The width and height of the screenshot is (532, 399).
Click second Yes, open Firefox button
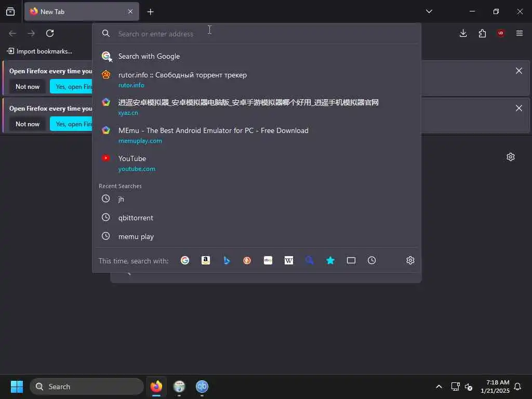point(71,124)
